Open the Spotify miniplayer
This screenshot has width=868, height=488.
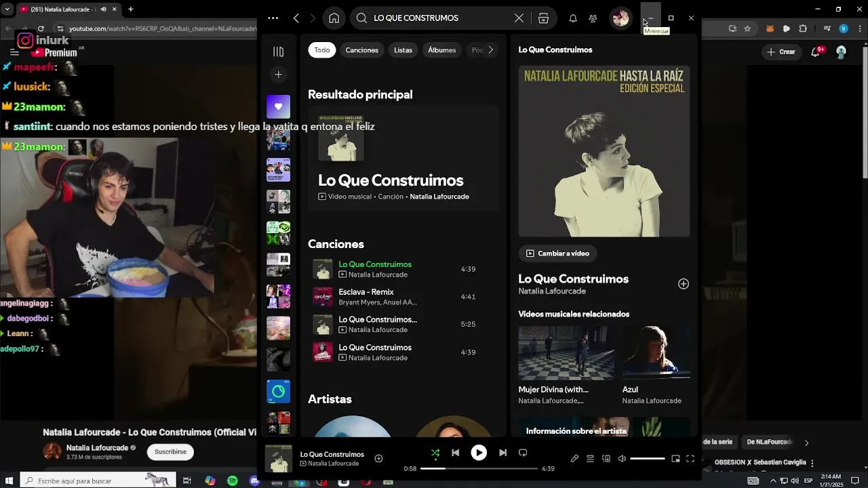(x=675, y=459)
